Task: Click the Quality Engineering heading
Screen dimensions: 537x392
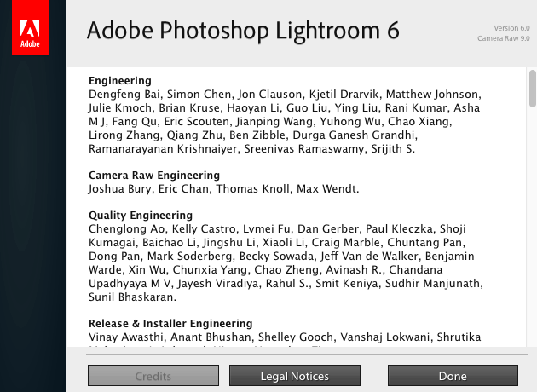Action: pos(141,216)
